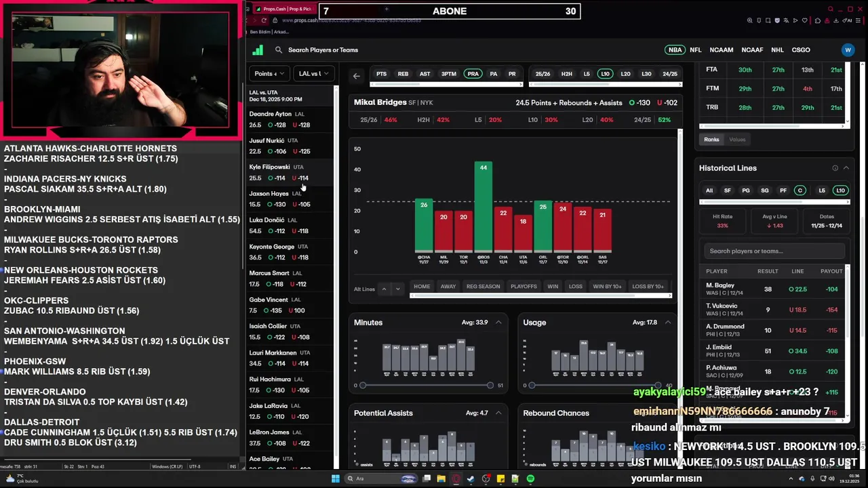The height and width of the screenshot is (488, 868).
Task: Lower the Alt Lines with down arrow
Action: [x=398, y=289]
